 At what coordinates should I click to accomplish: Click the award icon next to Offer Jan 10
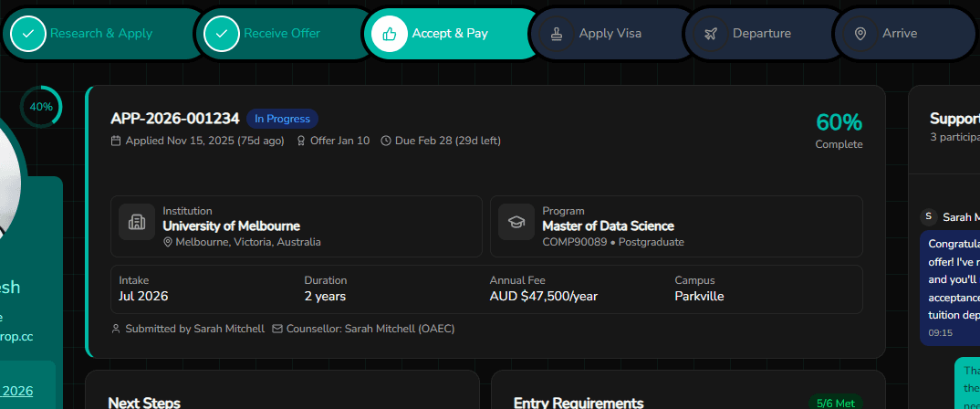(x=300, y=141)
